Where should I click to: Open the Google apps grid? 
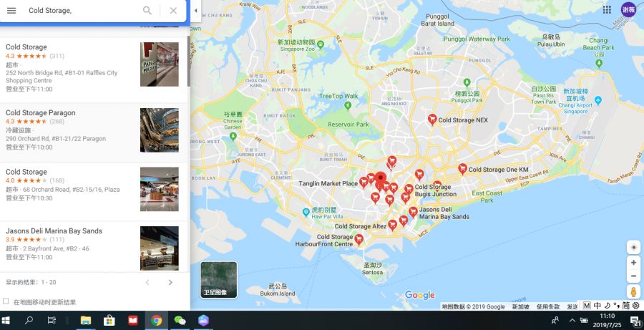607,10
